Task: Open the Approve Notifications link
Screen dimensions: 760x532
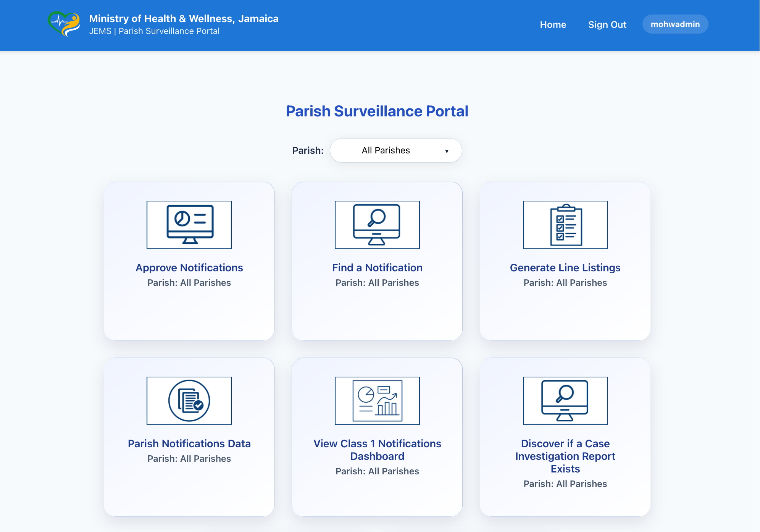Action: [x=189, y=268]
